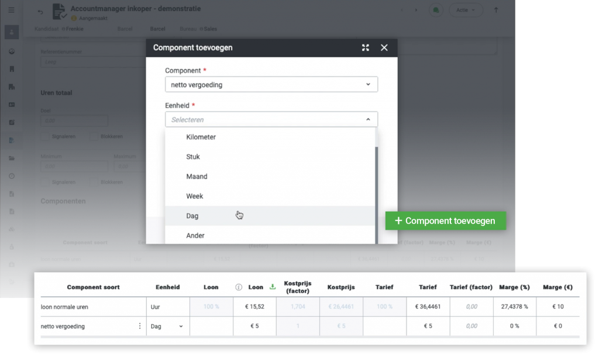Close the Component toevoegen dialog

pyautogui.click(x=384, y=48)
